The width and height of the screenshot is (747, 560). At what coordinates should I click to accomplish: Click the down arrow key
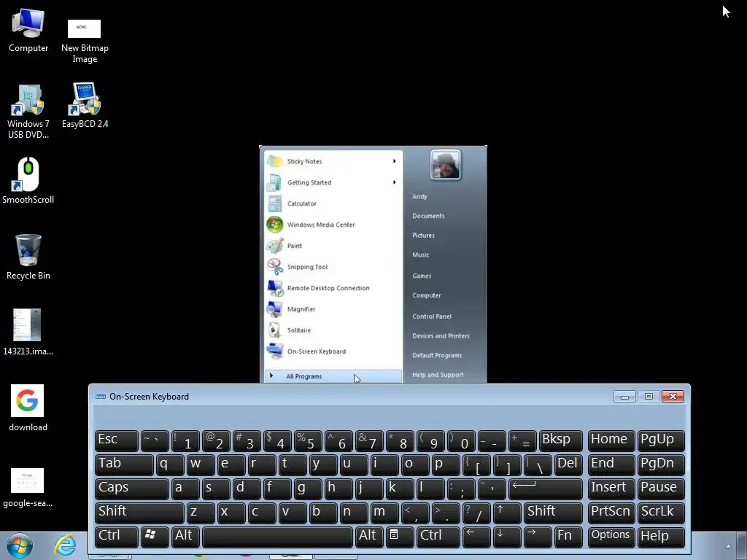(x=507, y=536)
